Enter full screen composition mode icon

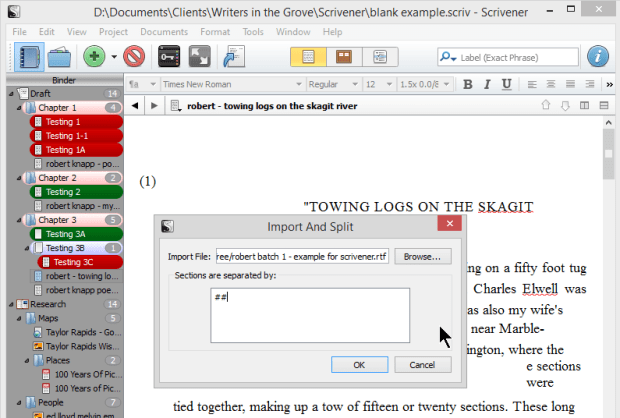200,57
